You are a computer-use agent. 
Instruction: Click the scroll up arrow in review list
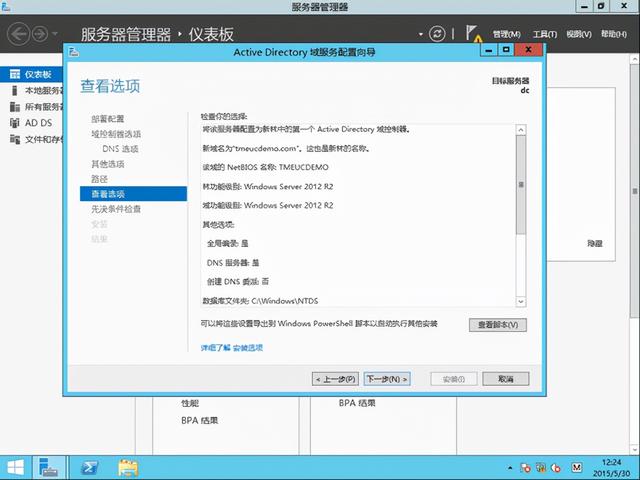[x=521, y=130]
